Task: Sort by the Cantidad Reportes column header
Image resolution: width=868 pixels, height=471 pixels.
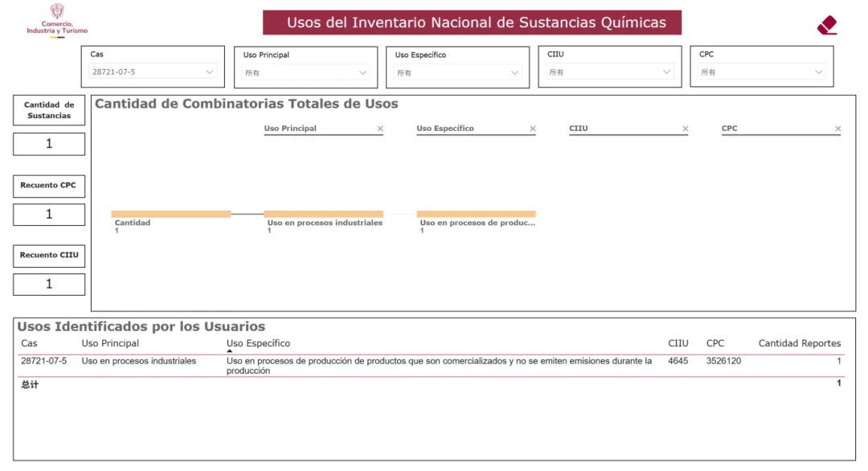Action: click(800, 343)
